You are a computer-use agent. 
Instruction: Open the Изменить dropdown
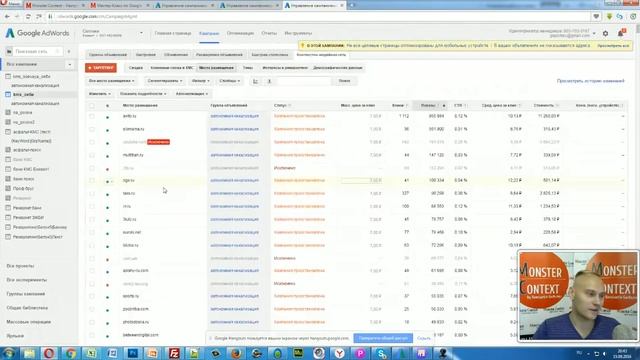[99, 94]
